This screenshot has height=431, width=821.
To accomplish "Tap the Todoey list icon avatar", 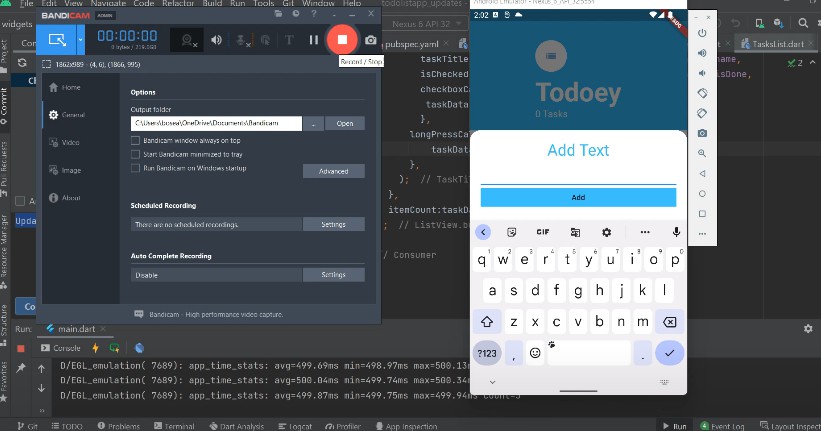I will (551, 56).
